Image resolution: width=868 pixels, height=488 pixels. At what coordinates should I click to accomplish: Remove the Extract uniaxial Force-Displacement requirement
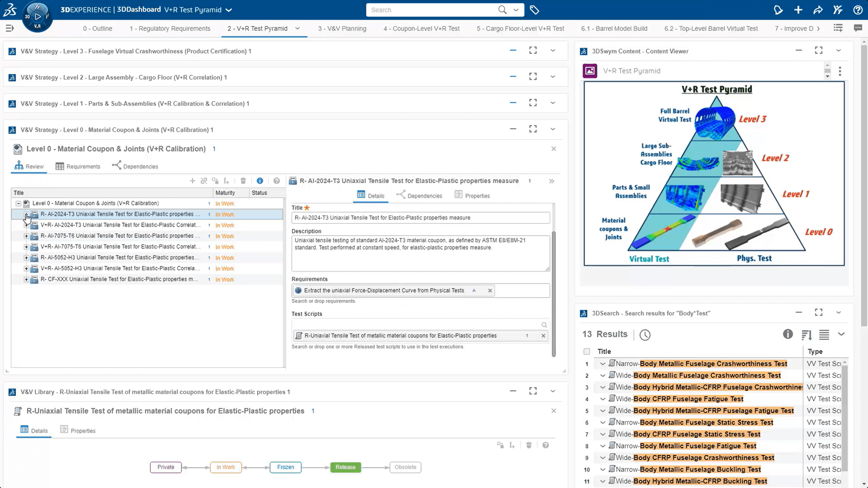(490, 291)
